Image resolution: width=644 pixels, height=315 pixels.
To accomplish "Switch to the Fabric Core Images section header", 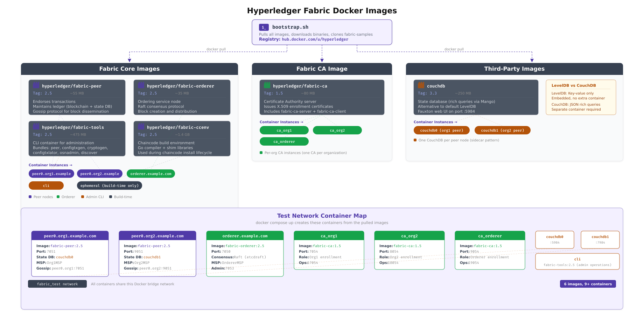I will coord(129,69).
